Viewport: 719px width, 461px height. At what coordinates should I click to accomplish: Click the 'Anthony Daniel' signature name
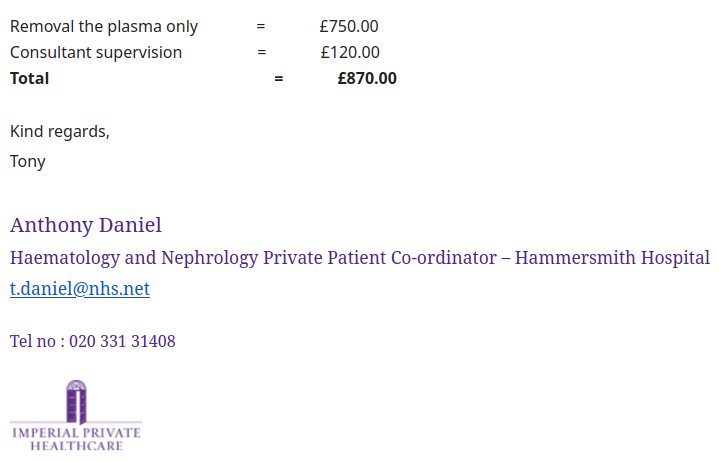86,225
